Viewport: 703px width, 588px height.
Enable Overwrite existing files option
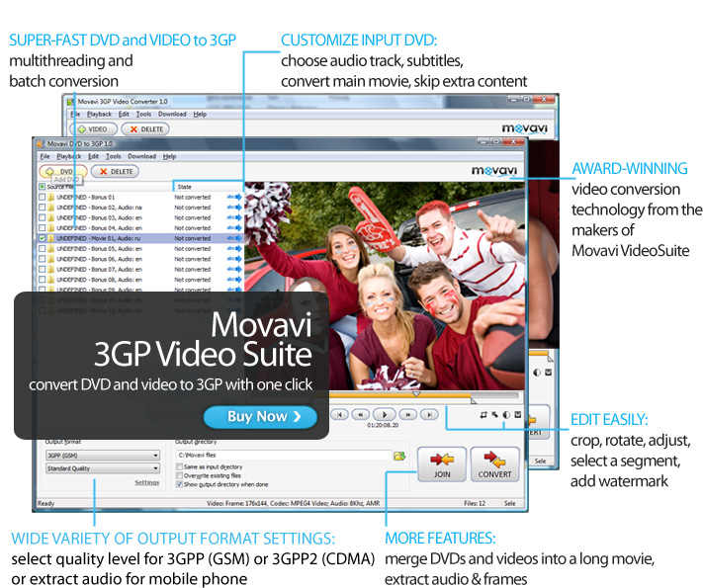180,475
